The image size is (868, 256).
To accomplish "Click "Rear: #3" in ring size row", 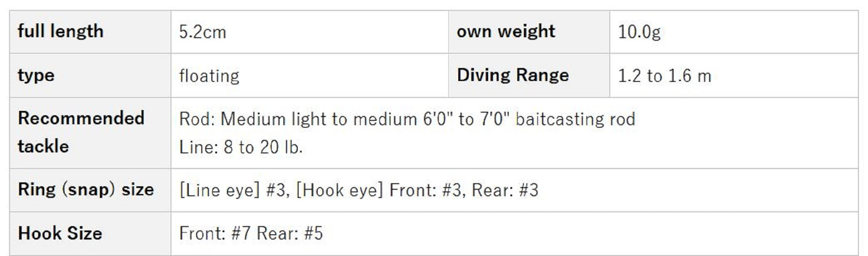I will click(x=505, y=190).
